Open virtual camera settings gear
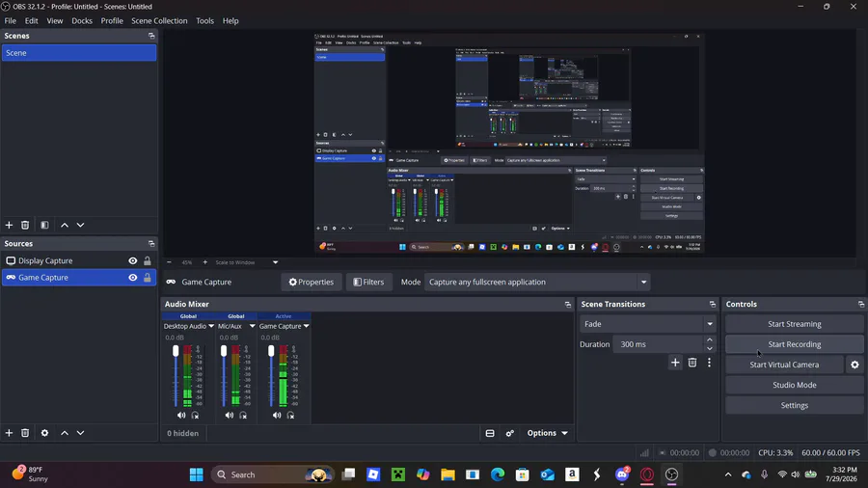 pos(854,365)
